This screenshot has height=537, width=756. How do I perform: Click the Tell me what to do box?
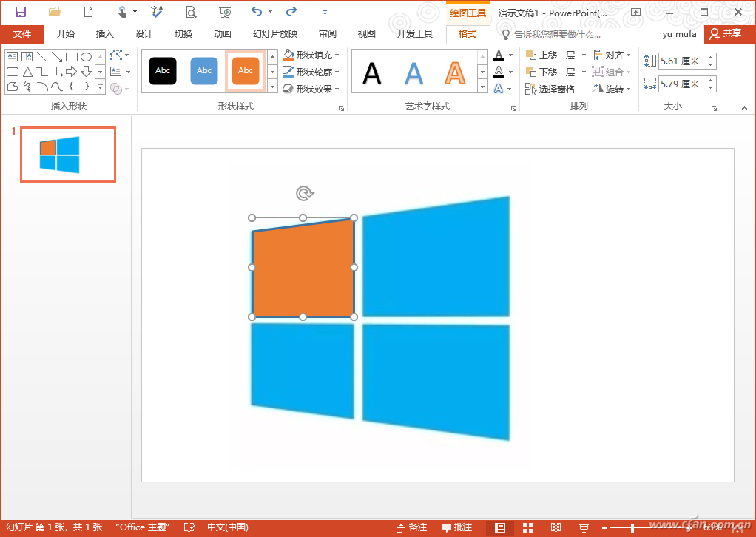(x=552, y=35)
